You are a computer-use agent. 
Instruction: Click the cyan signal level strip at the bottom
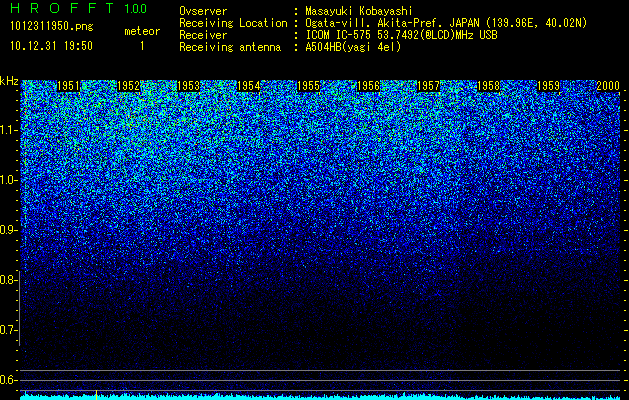[320, 397]
